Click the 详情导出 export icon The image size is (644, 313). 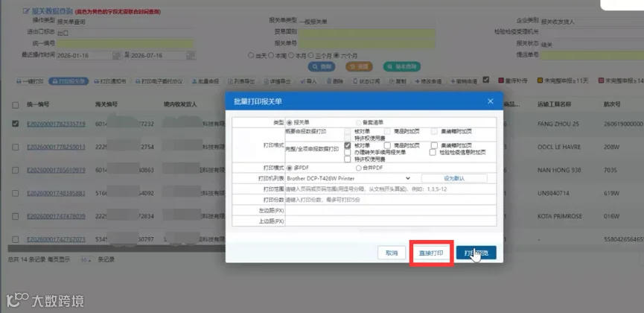tap(266, 81)
